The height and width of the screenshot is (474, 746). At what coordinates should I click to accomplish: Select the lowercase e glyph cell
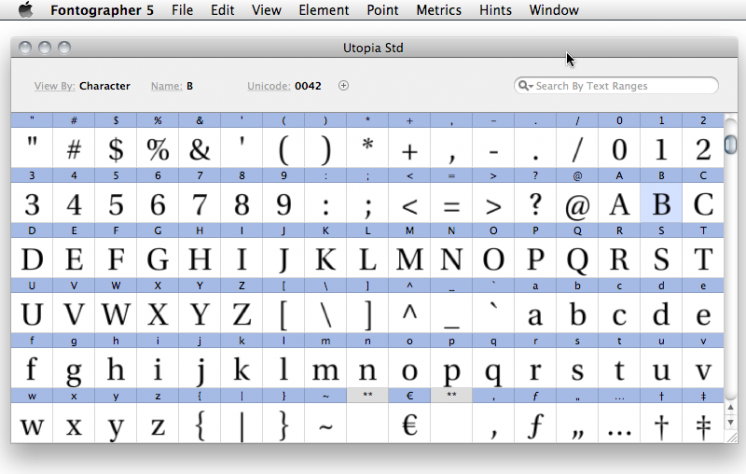[x=703, y=313]
